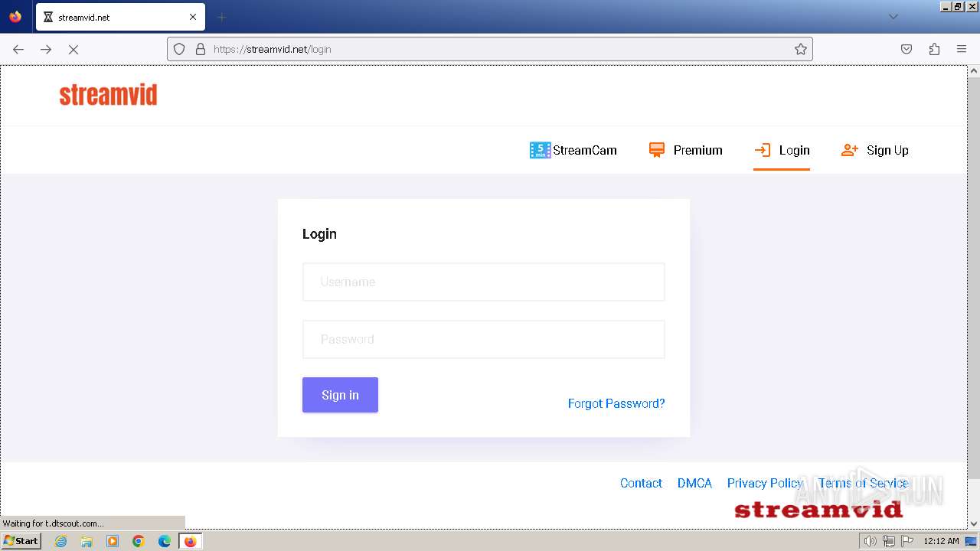The height and width of the screenshot is (551, 980).
Task: Minimize the Firefox window
Action: (946, 6)
